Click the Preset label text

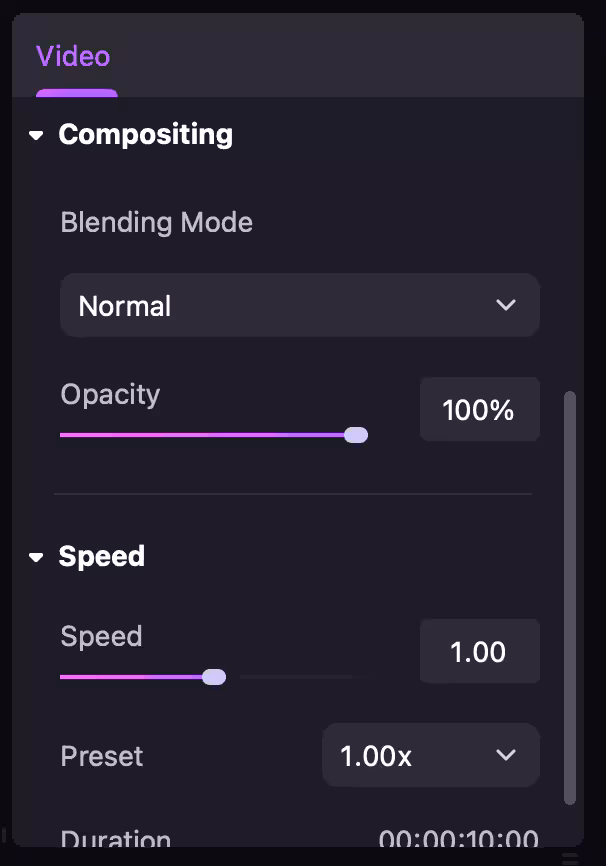coord(102,756)
